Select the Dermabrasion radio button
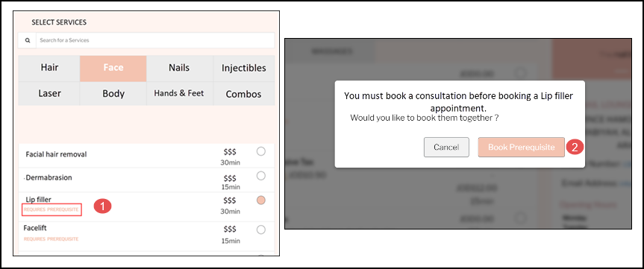 [260, 176]
